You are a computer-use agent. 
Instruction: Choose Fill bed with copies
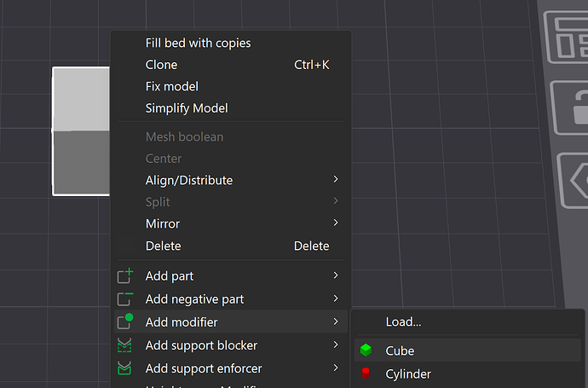[x=231, y=43]
